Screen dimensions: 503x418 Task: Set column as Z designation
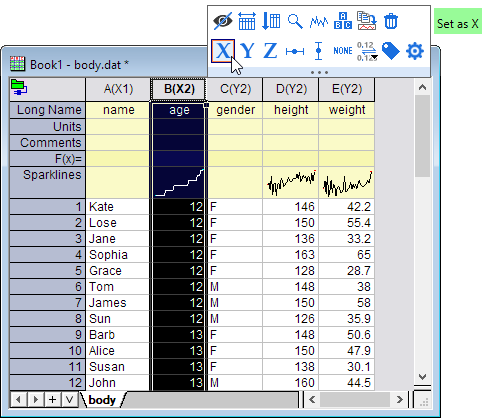[270, 51]
